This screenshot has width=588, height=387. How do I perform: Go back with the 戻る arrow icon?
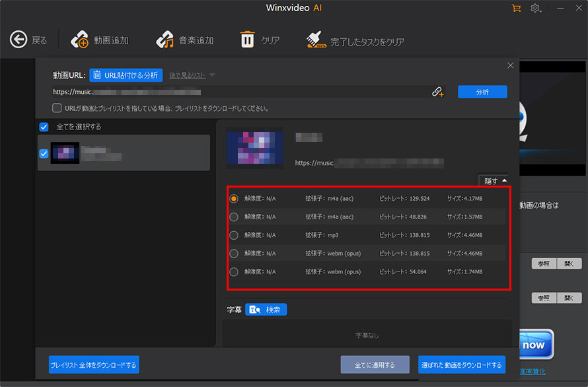[x=18, y=40]
